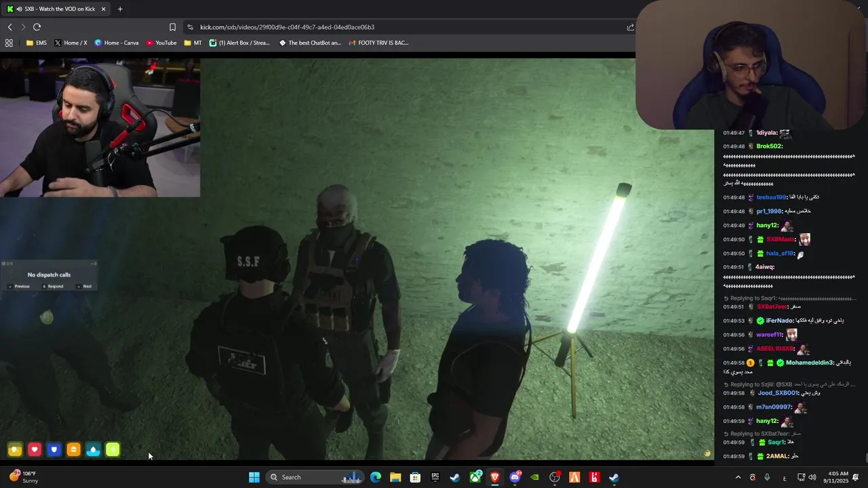Bookmark this page from the address bar
The height and width of the screenshot is (488, 868).
172,27
